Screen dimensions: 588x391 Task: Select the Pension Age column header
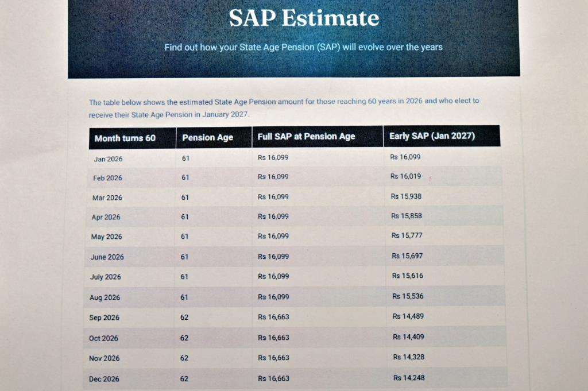click(x=207, y=138)
